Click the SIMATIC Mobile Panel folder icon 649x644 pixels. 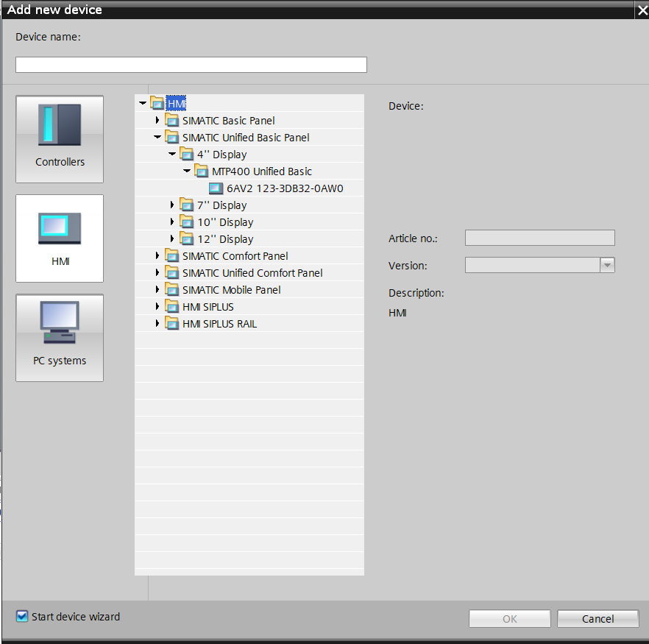[x=171, y=290]
